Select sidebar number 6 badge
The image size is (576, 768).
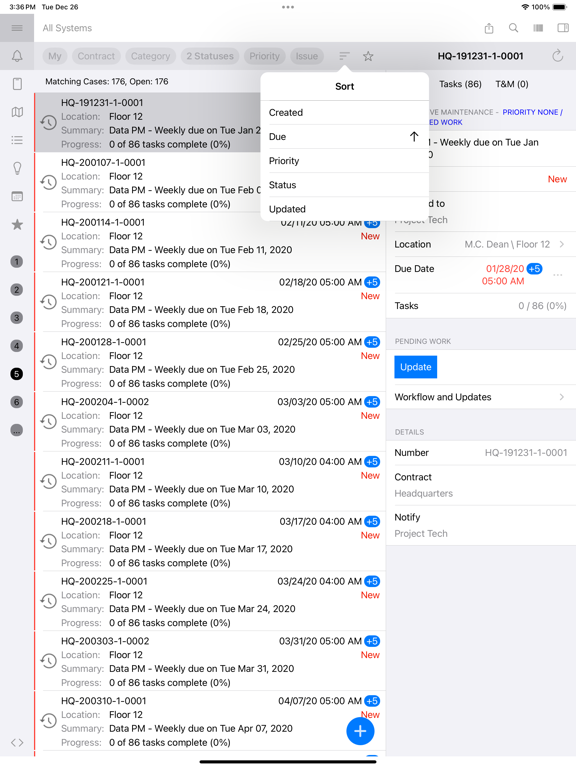(x=17, y=402)
